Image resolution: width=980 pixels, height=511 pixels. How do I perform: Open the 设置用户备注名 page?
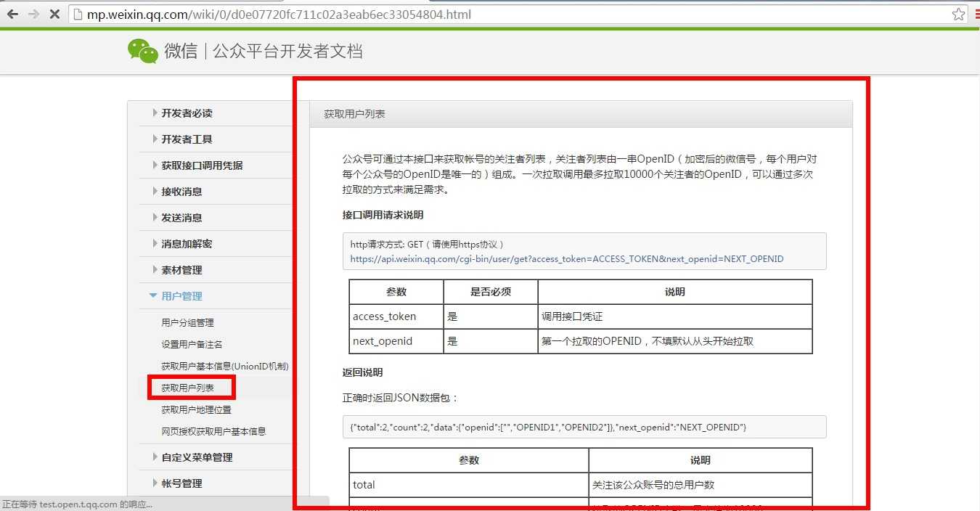(192, 345)
